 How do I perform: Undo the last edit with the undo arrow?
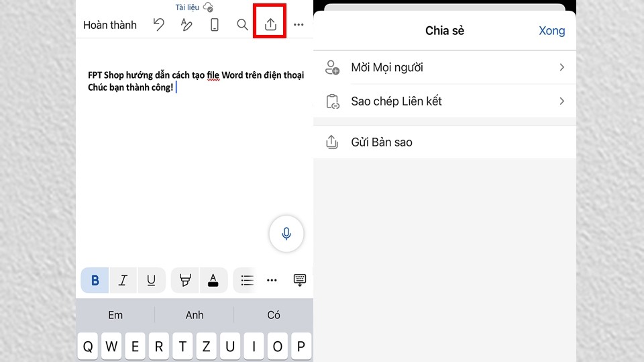pos(158,25)
